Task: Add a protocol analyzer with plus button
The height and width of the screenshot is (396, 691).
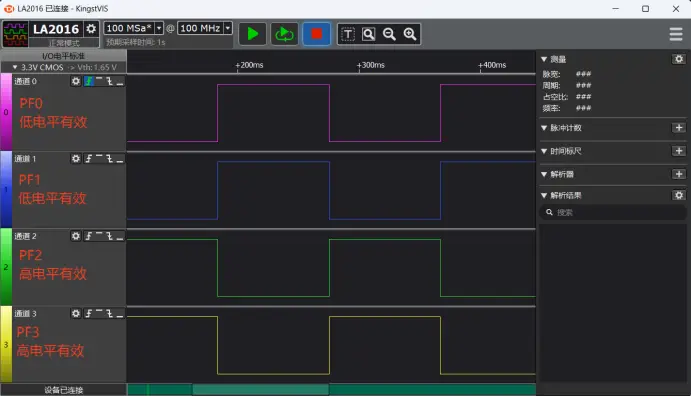Action: coord(679,174)
